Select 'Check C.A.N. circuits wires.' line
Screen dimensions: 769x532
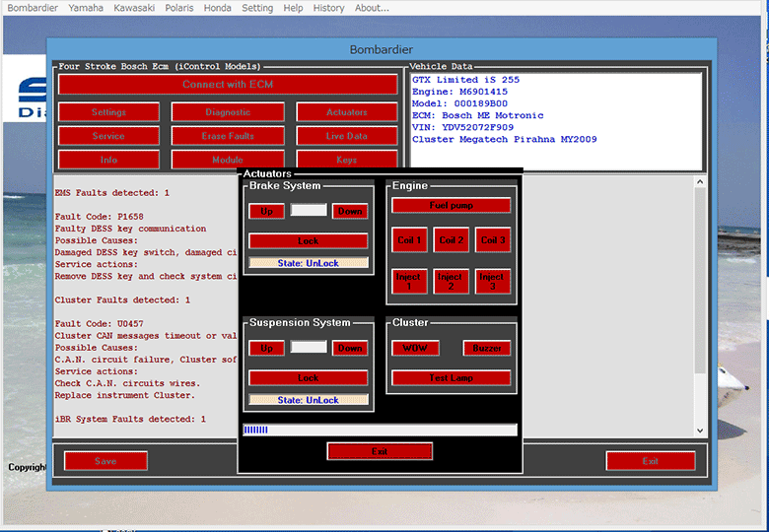point(127,383)
